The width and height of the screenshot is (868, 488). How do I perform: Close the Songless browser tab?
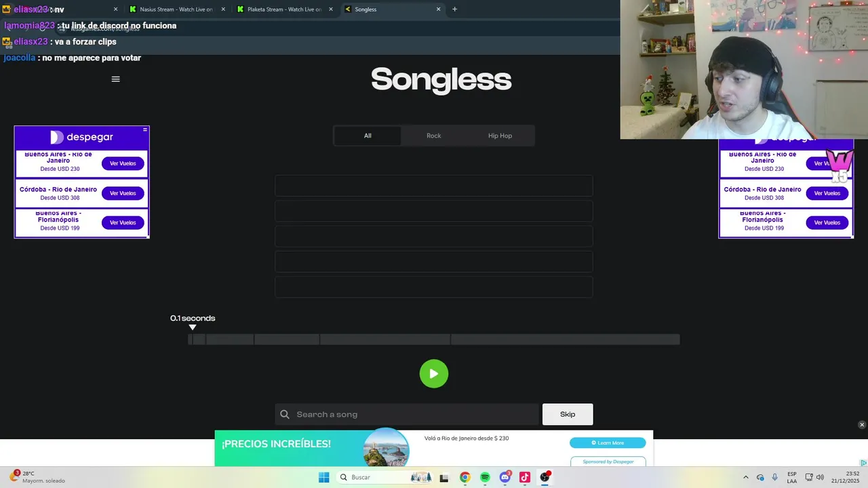click(438, 9)
